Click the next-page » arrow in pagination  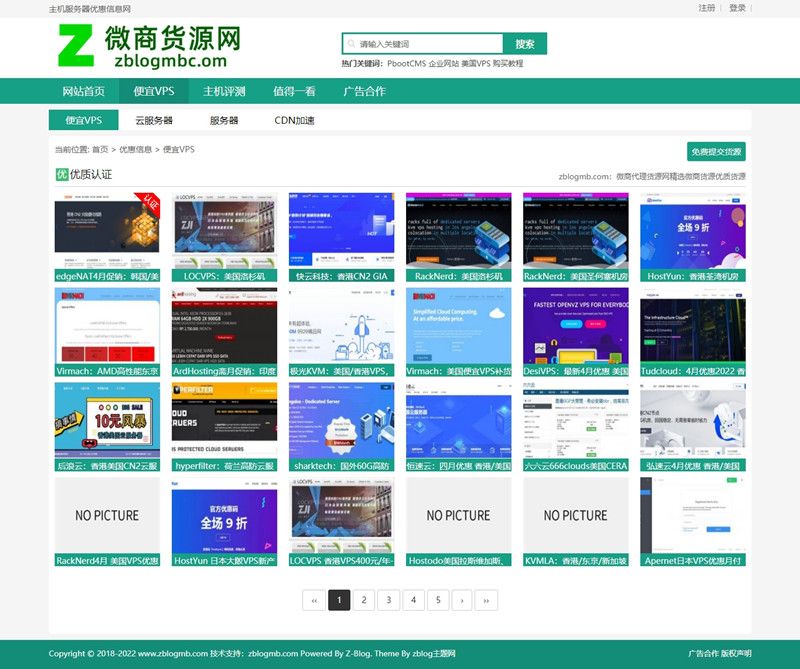pos(461,600)
